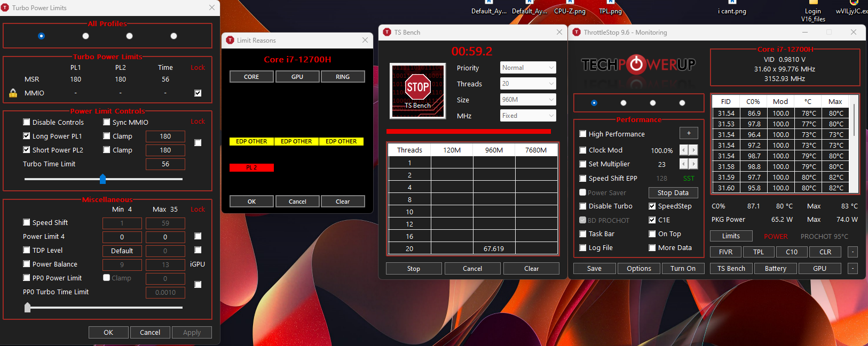
Task: Click Clear in Limit Reasons window
Action: point(343,202)
